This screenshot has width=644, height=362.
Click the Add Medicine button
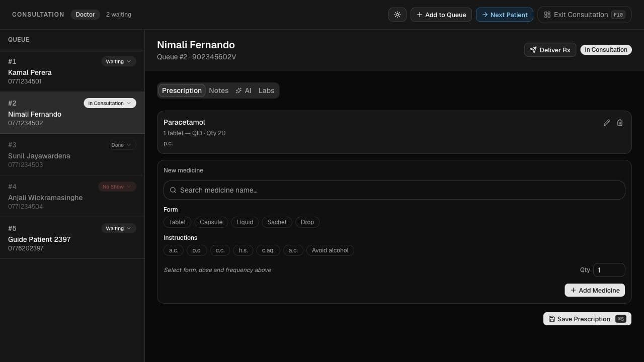[x=595, y=290]
